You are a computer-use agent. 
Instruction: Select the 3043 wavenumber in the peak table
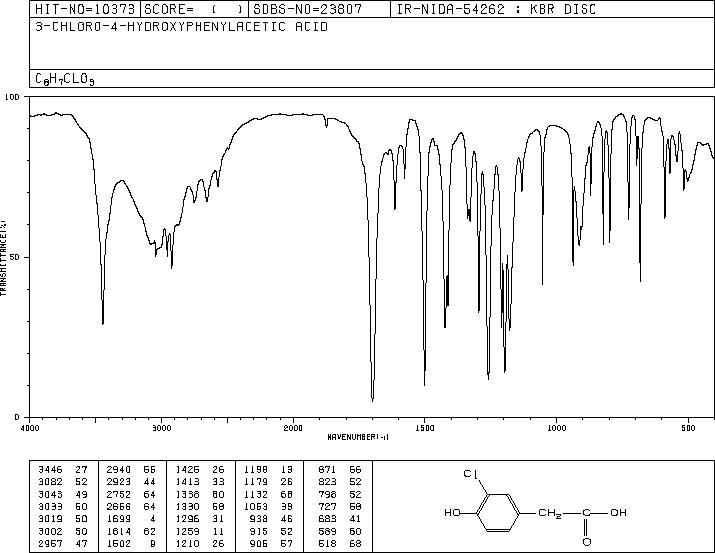[x=50, y=494]
